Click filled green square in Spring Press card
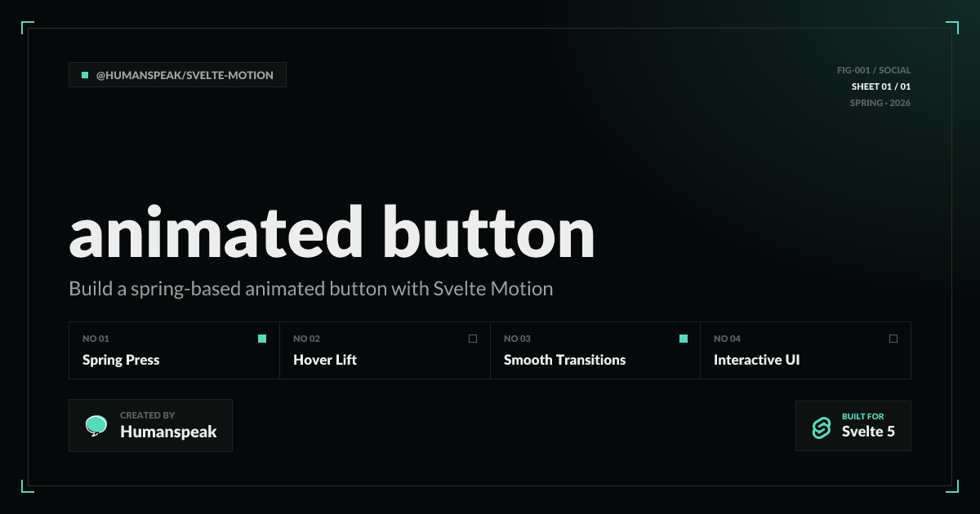The width and height of the screenshot is (980, 514). 262,339
